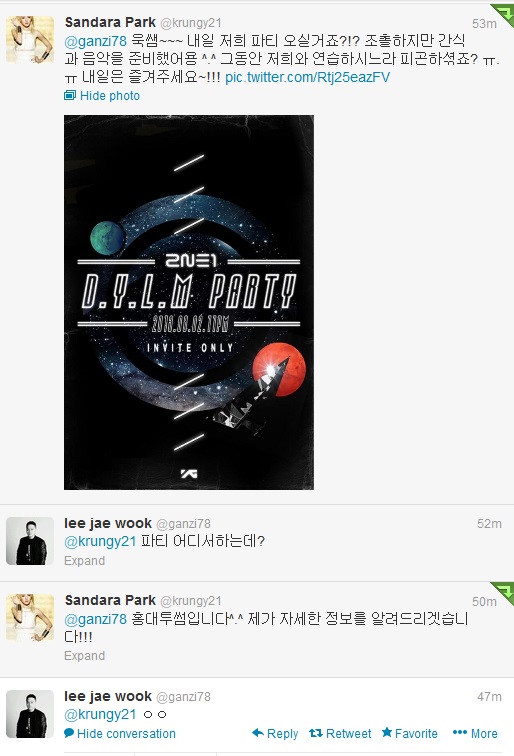Click the 47m timestamp

click(x=489, y=697)
